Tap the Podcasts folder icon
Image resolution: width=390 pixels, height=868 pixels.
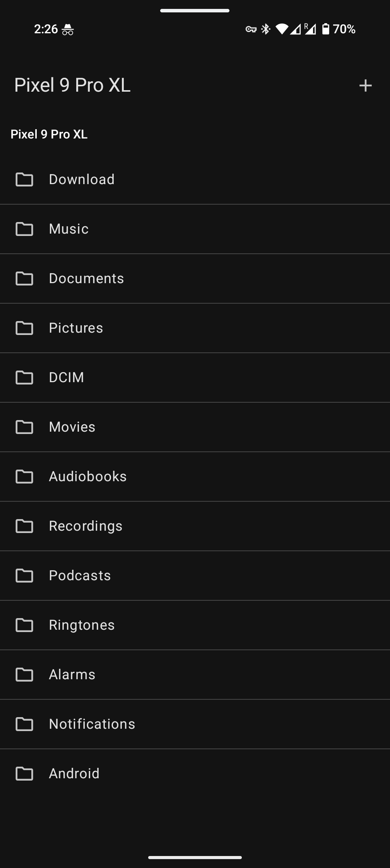pyautogui.click(x=24, y=576)
